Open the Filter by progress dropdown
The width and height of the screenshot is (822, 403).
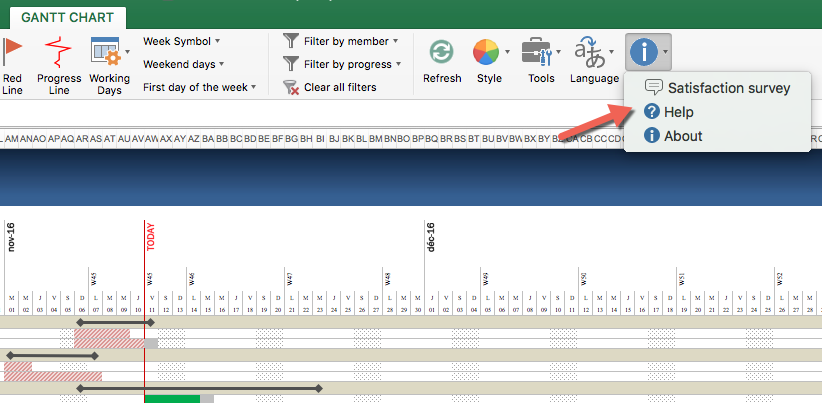coord(352,64)
